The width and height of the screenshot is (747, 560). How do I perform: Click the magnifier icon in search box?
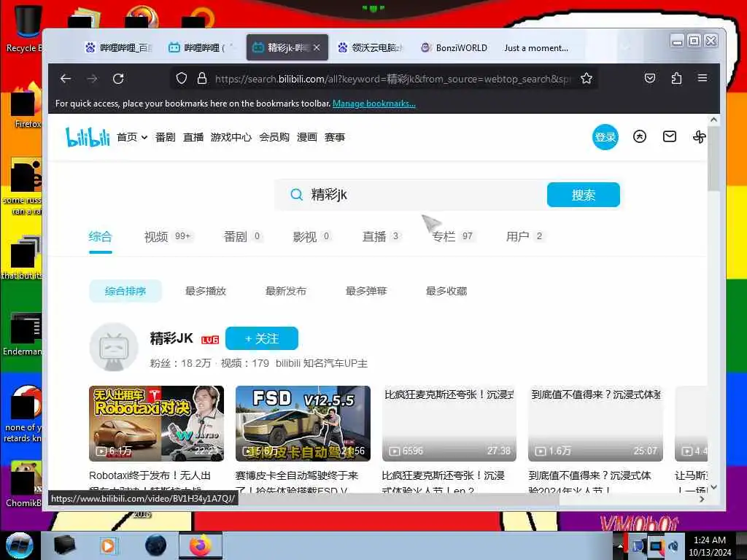(296, 195)
